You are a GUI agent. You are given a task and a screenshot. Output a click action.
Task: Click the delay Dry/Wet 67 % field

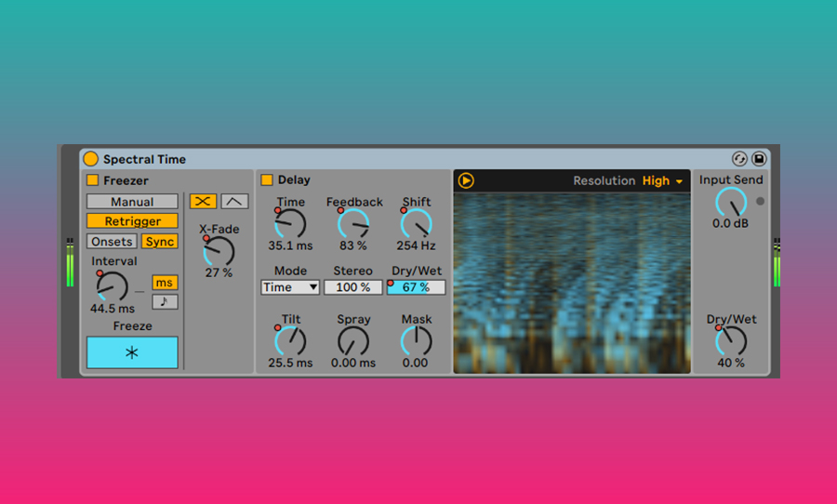tap(416, 287)
